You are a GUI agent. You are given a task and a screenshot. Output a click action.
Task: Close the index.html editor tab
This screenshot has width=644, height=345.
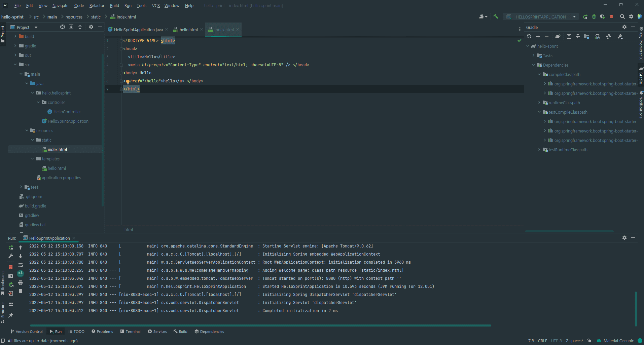[238, 29]
